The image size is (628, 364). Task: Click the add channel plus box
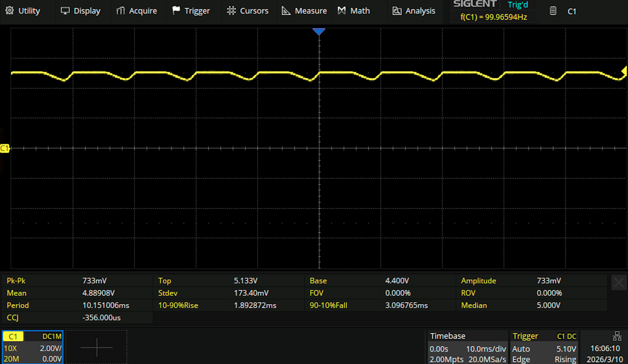[x=97, y=348]
